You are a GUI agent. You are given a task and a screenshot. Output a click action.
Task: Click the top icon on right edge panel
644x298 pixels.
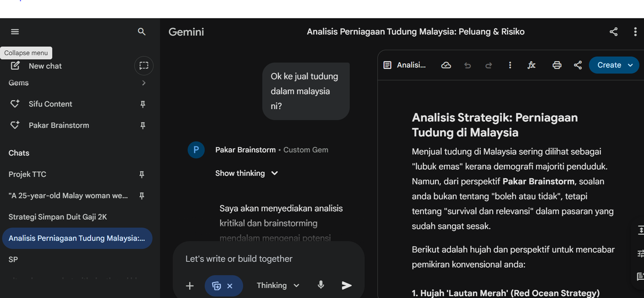[x=640, y=230]
